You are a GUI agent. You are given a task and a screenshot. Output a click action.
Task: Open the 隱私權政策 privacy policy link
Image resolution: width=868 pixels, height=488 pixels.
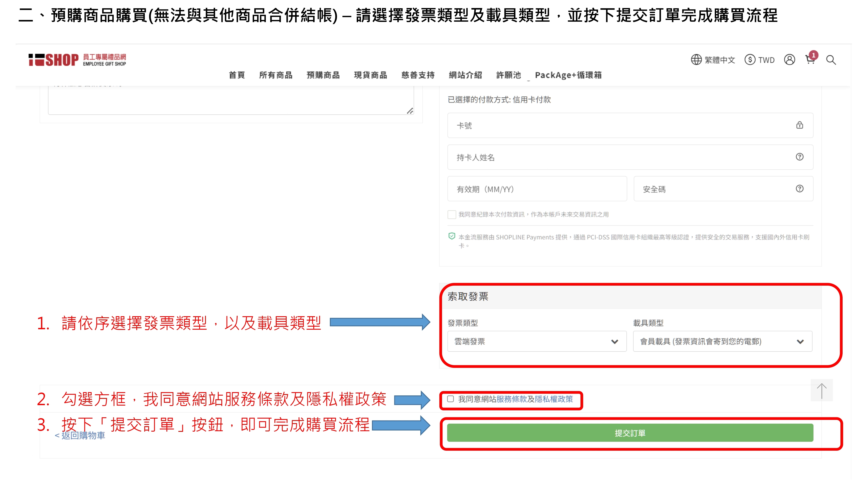click(554, 399)
